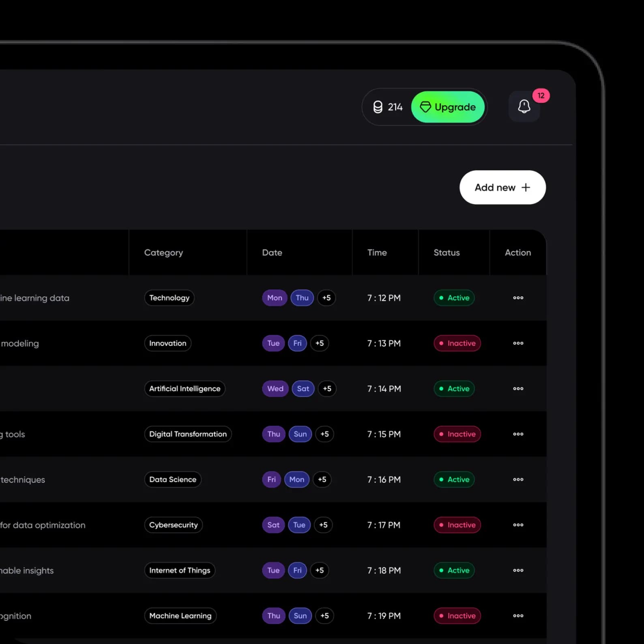Click Thu chip in Machine Learning row
Screen dimensions: 644x644
[274, 616]
